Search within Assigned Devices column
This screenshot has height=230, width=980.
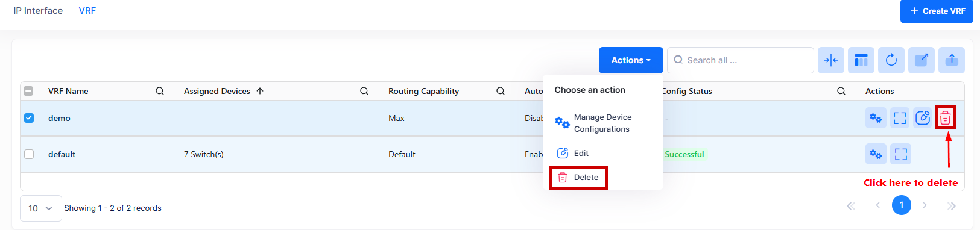pyautogui.click(x=364, y=91)
